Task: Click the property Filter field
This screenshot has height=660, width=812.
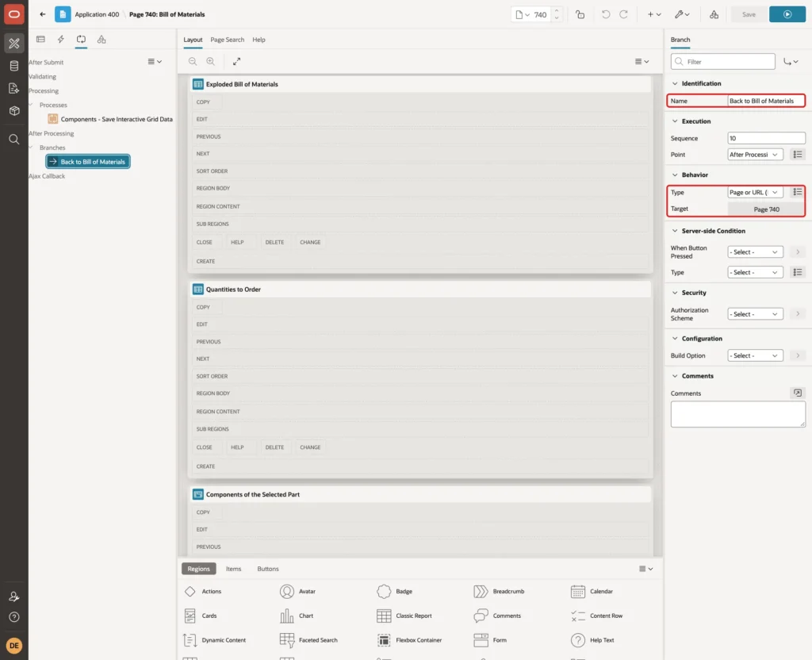Action: [723, 62]
